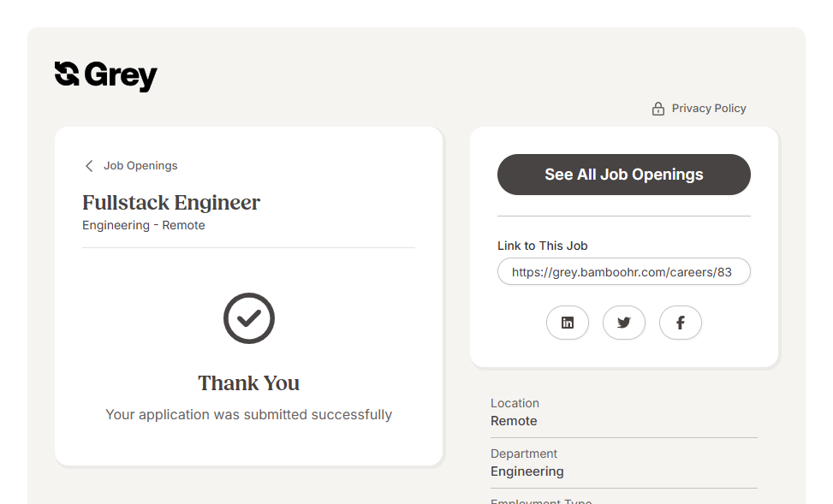Select the job link URL field
833x504 pixels.
click(x=623, y=272)
